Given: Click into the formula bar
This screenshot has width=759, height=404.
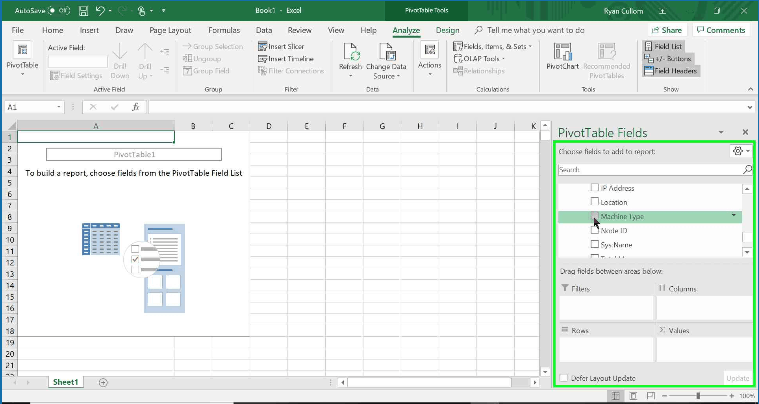Looking at the screenshot, I should 445,107.
